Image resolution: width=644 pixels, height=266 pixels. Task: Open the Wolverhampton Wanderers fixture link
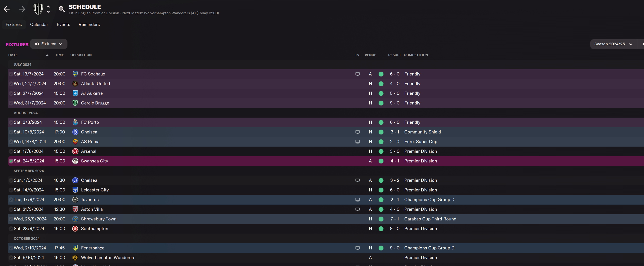click(108, 257)
